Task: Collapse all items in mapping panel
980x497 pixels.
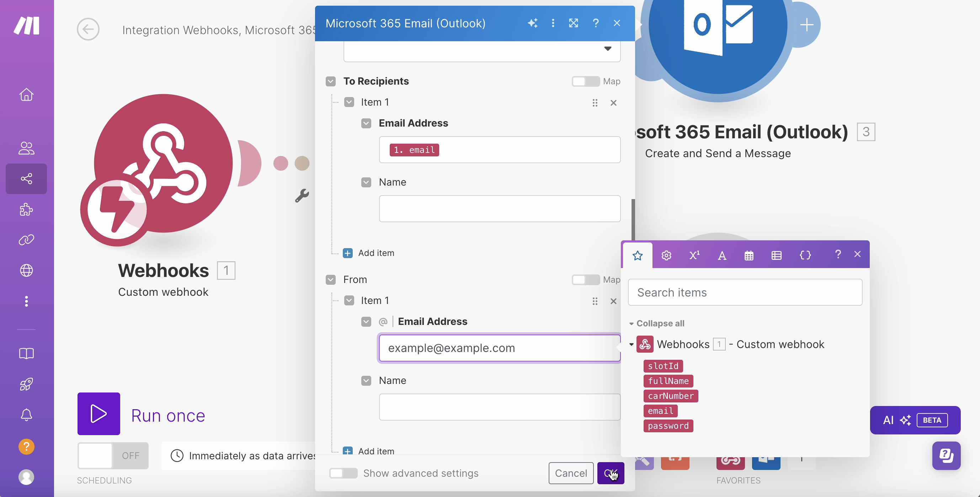Action: 657,323
